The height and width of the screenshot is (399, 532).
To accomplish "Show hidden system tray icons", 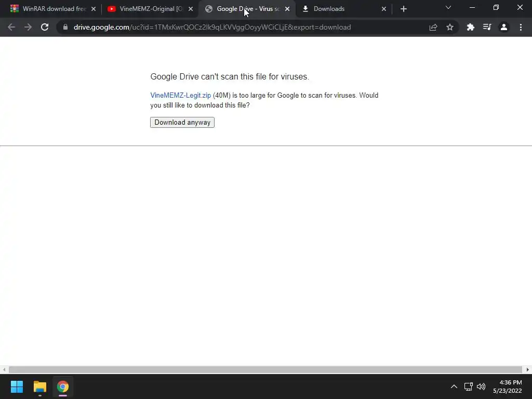I will (454, 387).
